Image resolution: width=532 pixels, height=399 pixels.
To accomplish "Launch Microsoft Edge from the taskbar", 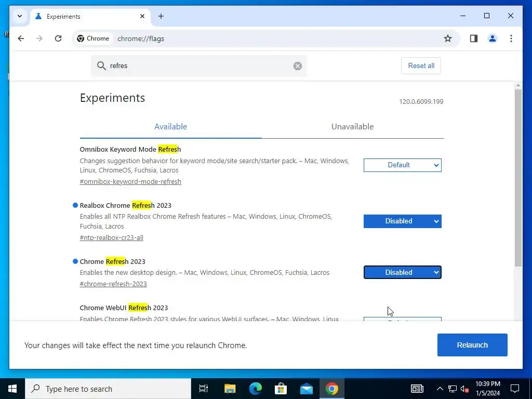I will pyautogui.click(x=256, y=389).
